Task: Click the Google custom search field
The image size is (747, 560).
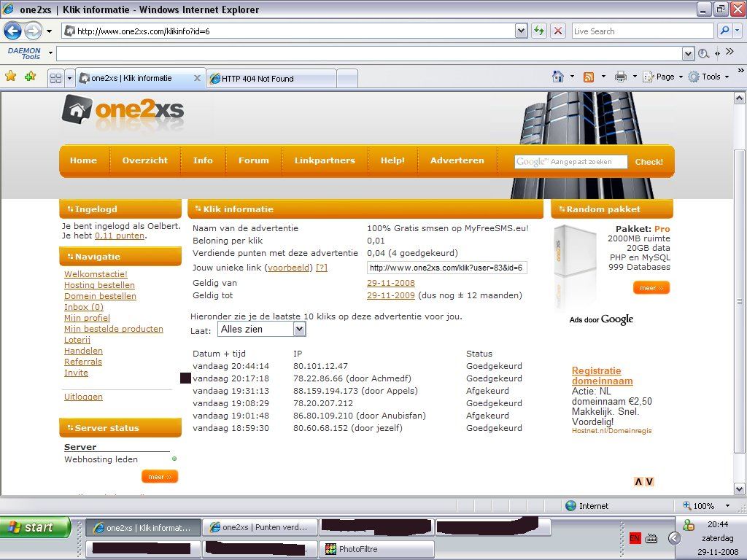Action: [x=570, y=162]
